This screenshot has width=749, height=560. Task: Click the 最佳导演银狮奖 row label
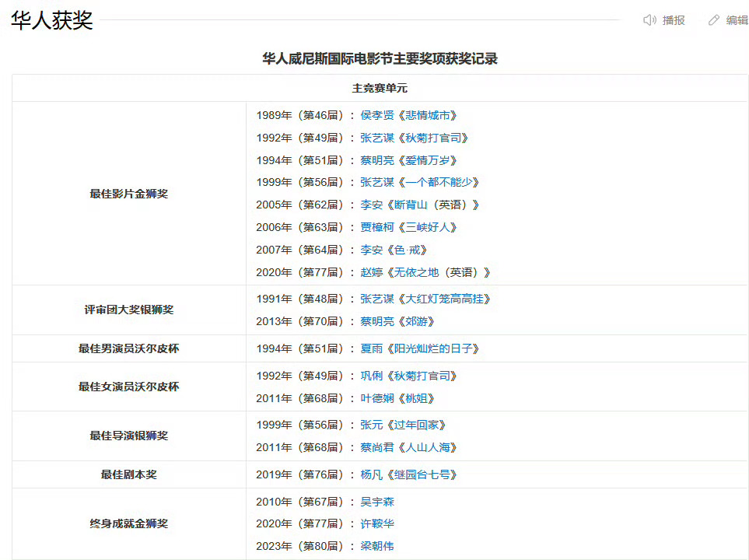[129, 436]
